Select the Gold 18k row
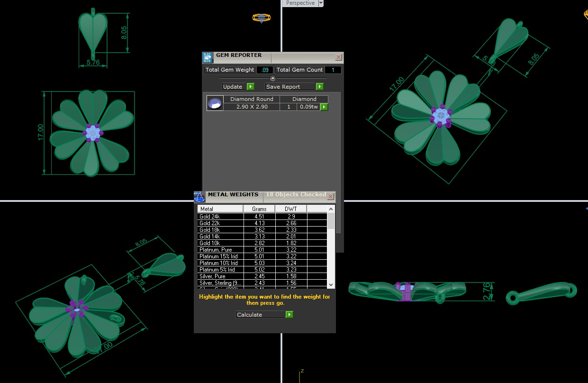The height and width of the screenshot is (383, 588). click(220, 230)
